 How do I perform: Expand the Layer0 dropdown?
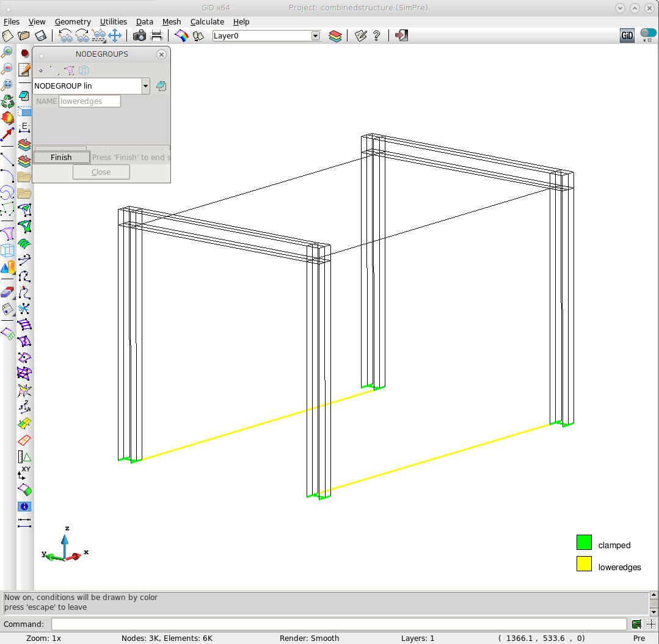pyautogui.click(x=316, y=36)
